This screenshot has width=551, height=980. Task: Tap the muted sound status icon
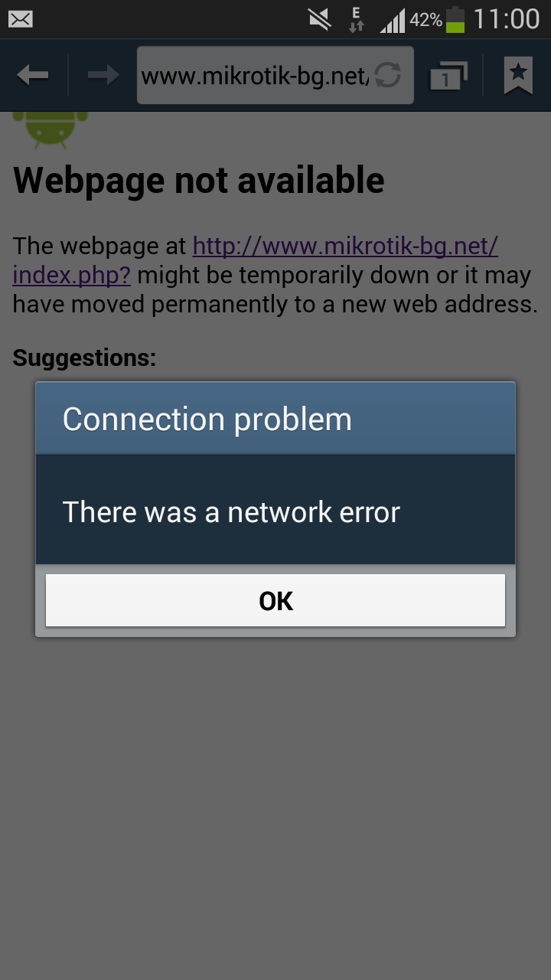coord(320,20)
